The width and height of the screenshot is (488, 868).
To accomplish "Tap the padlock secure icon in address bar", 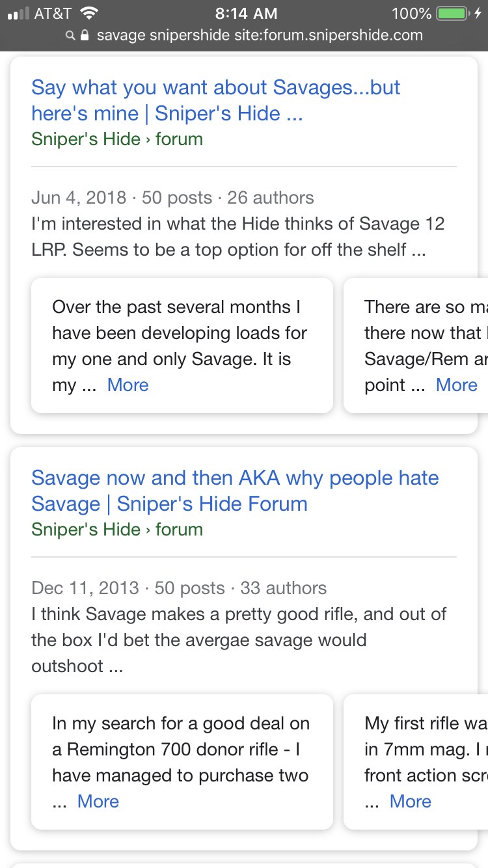I will (x=84, y=35).
